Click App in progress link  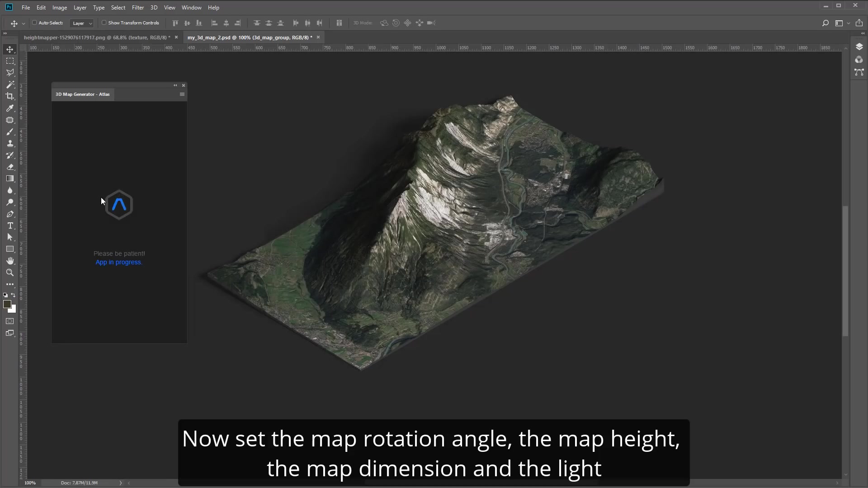click(x=118, y=262)
